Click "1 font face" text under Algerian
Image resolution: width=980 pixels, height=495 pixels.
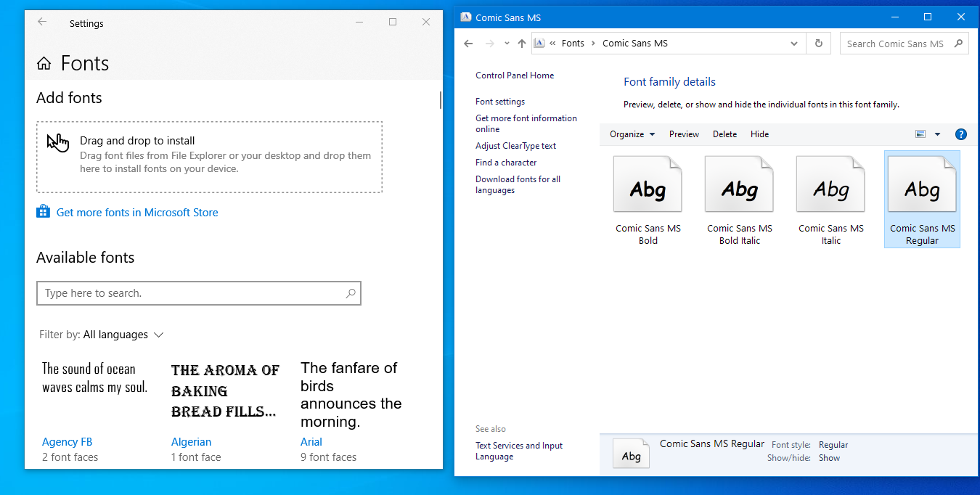click(x=196, y=457)
